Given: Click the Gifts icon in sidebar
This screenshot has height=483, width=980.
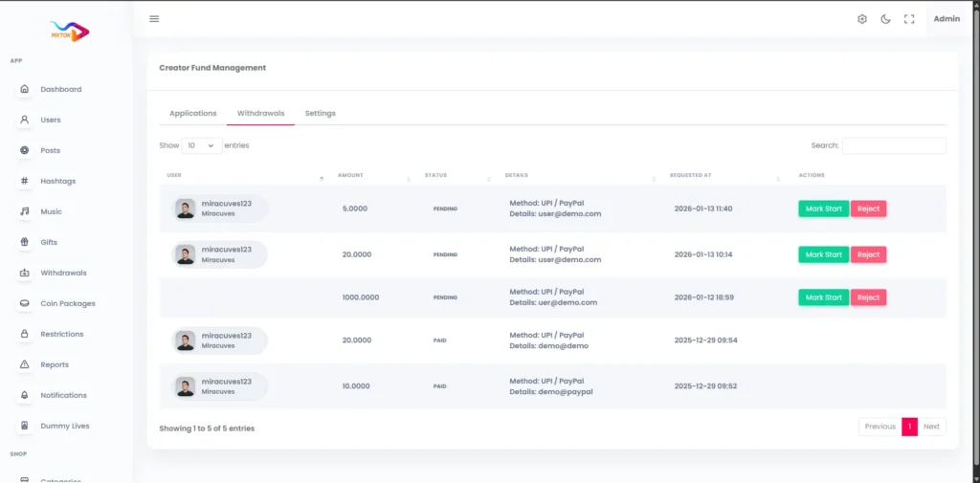Looking at the screenshot, I should (x=25, y=242).
